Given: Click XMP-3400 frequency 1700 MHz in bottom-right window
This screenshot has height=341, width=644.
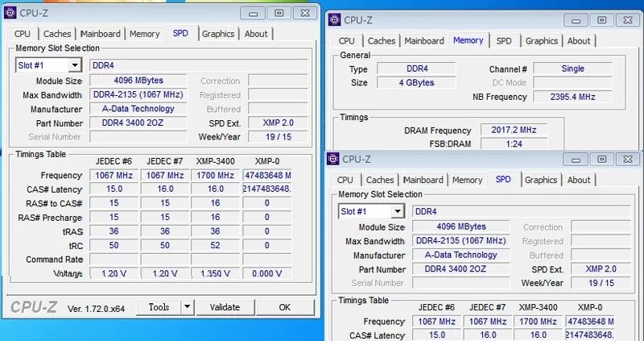Looking at the screenshot, I should (x=538, y=322).
